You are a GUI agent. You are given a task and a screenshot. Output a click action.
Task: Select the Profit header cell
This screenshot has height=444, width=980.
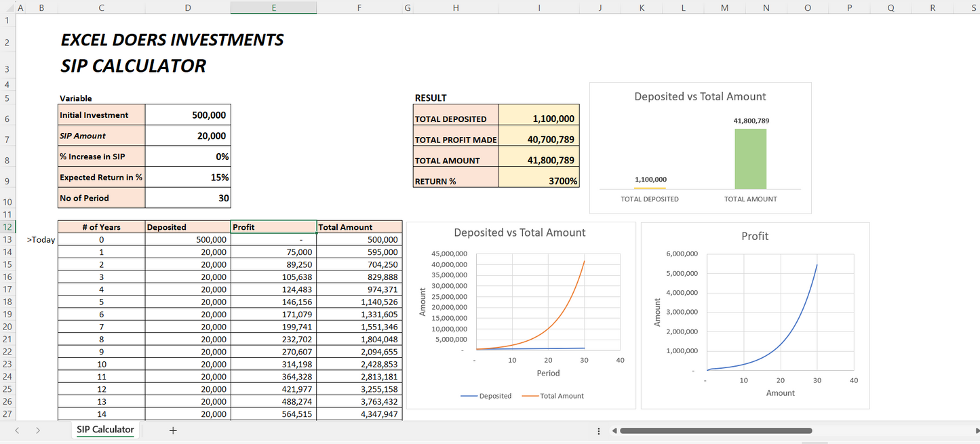[273, 227]
